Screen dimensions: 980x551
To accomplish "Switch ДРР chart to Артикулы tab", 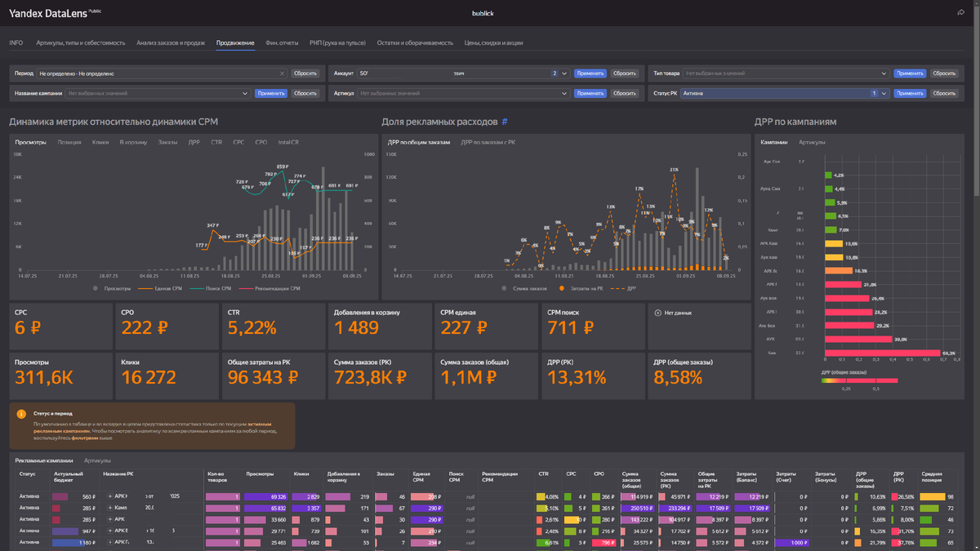I will 812,142.
